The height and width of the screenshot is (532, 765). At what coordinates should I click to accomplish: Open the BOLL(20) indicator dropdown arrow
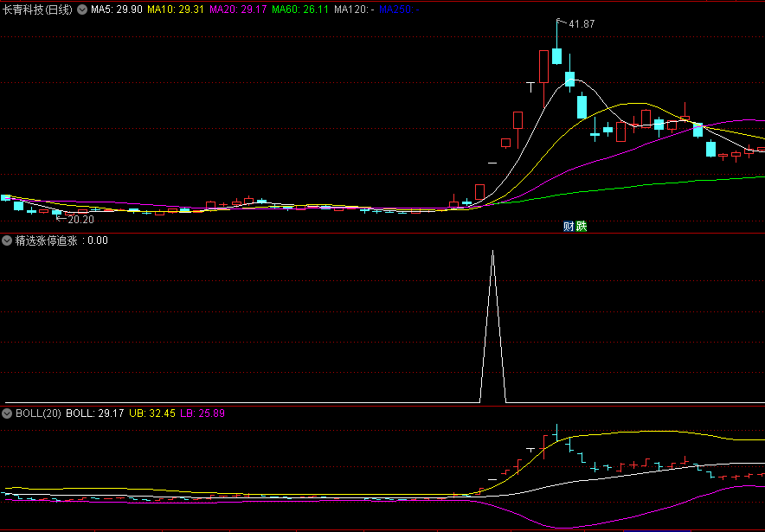pyautogui.click(x=7, y=413)
